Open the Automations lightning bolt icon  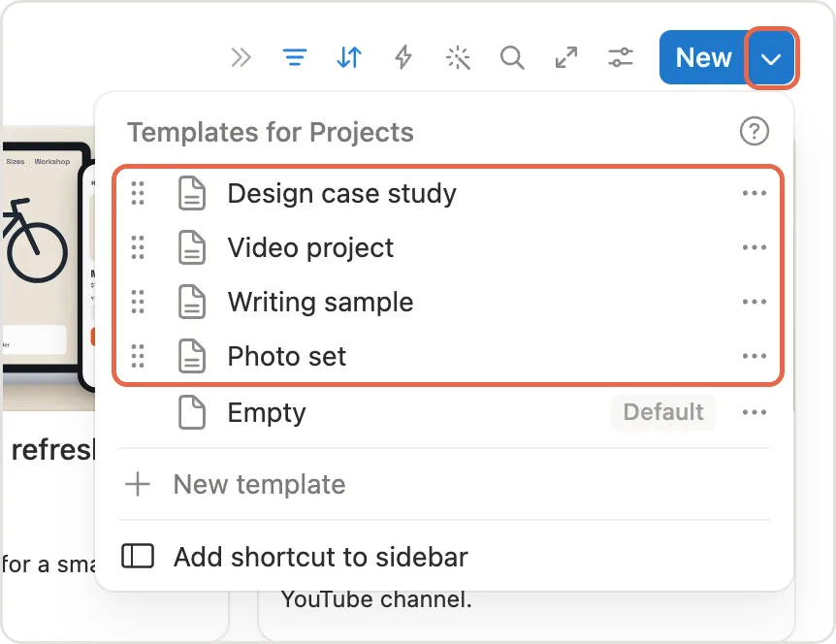pos(403,57)
